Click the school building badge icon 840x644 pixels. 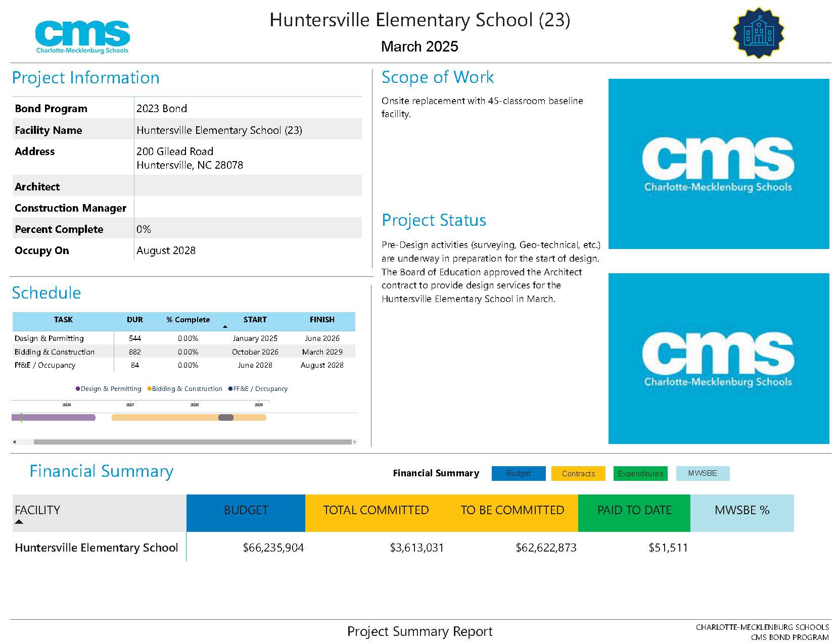point(758,33)
